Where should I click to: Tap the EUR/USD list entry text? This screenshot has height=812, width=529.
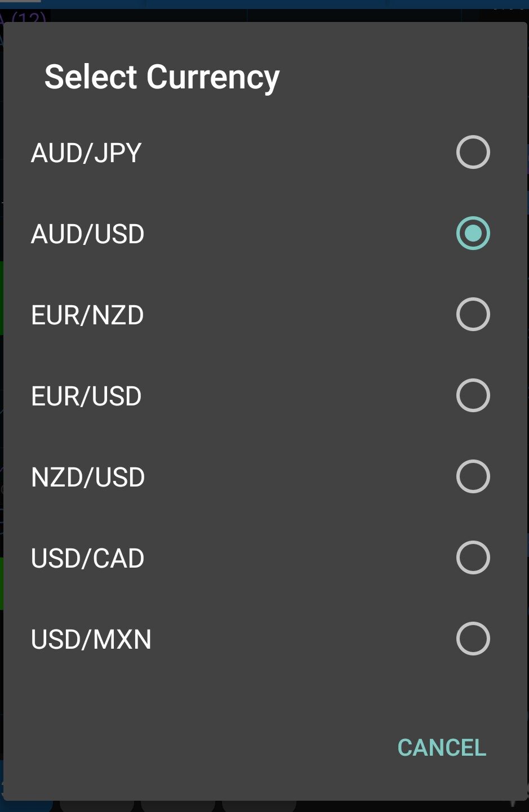(x=86, y=396)
